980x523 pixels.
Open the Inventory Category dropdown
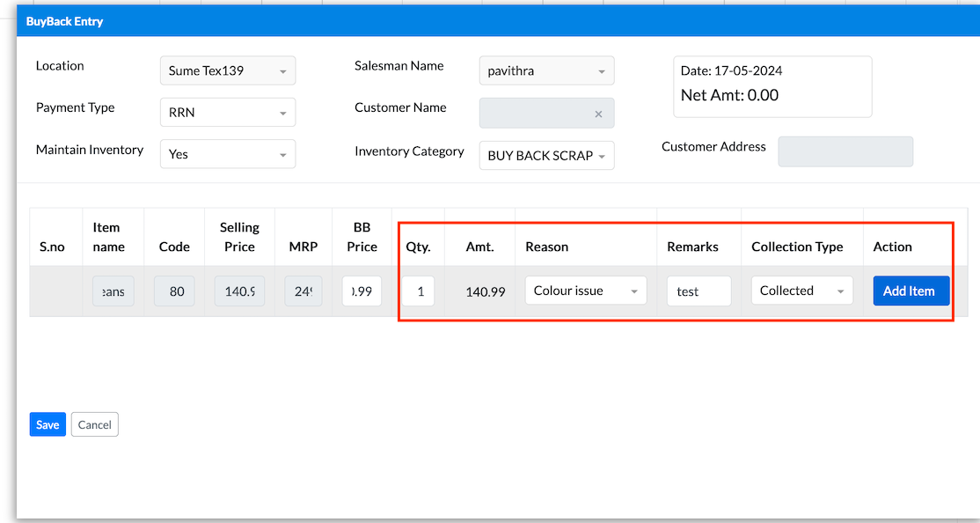coord(546,156)
